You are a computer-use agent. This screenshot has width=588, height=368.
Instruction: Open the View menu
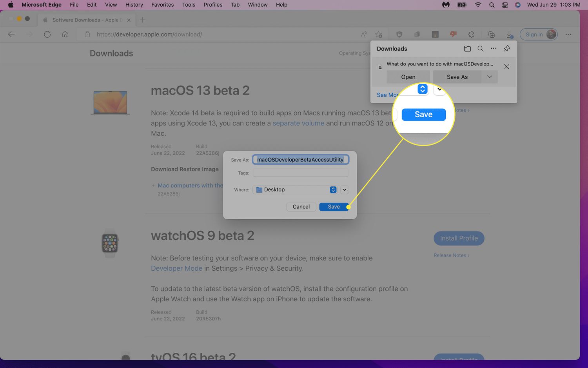point(111,5)
